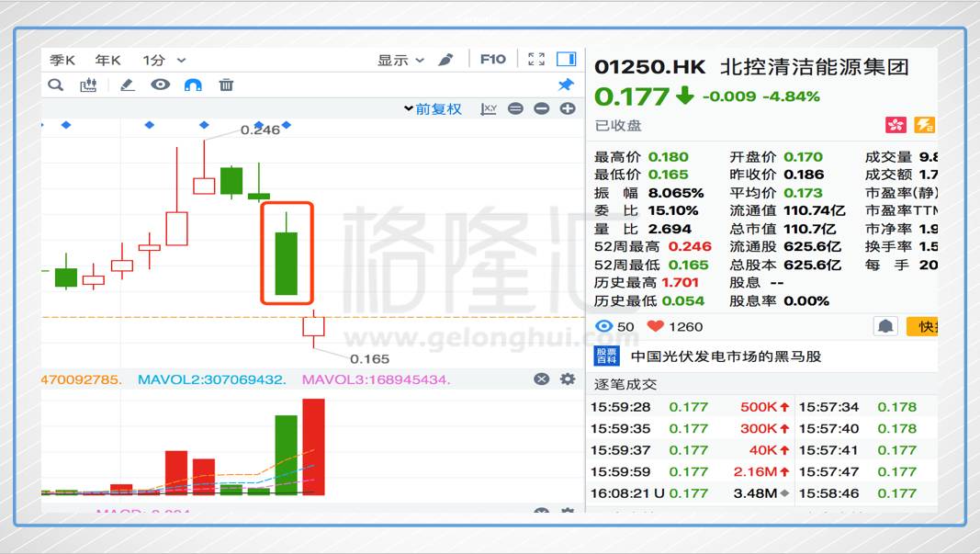The image size is (980, 554).
Task: Click the yellow 快 button beside the bell
Action: click(922, 326)
